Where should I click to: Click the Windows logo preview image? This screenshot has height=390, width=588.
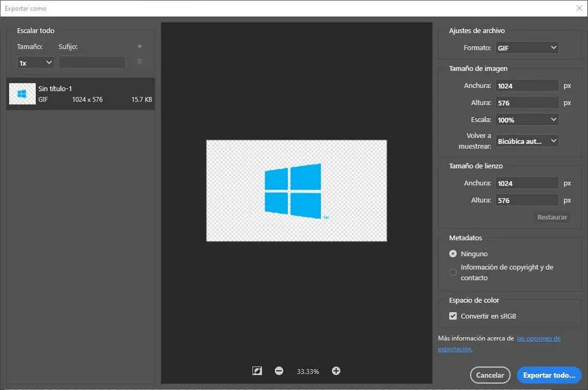click(x=296, y=191)
